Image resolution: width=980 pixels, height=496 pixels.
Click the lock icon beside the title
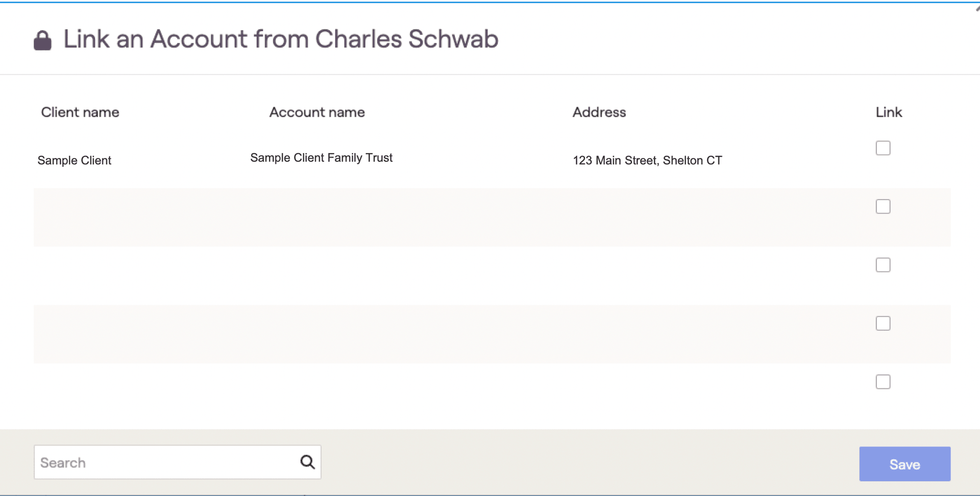coord(42,40)
